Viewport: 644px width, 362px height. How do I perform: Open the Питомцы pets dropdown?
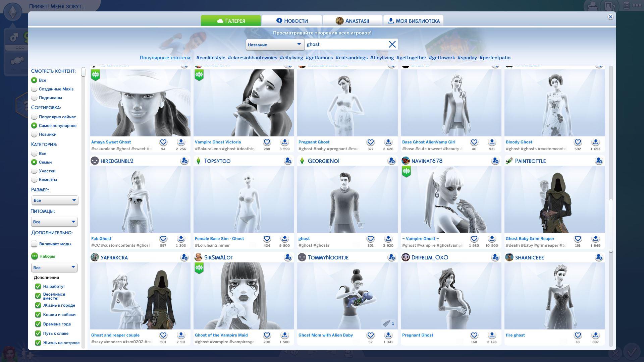coord(54,222)
